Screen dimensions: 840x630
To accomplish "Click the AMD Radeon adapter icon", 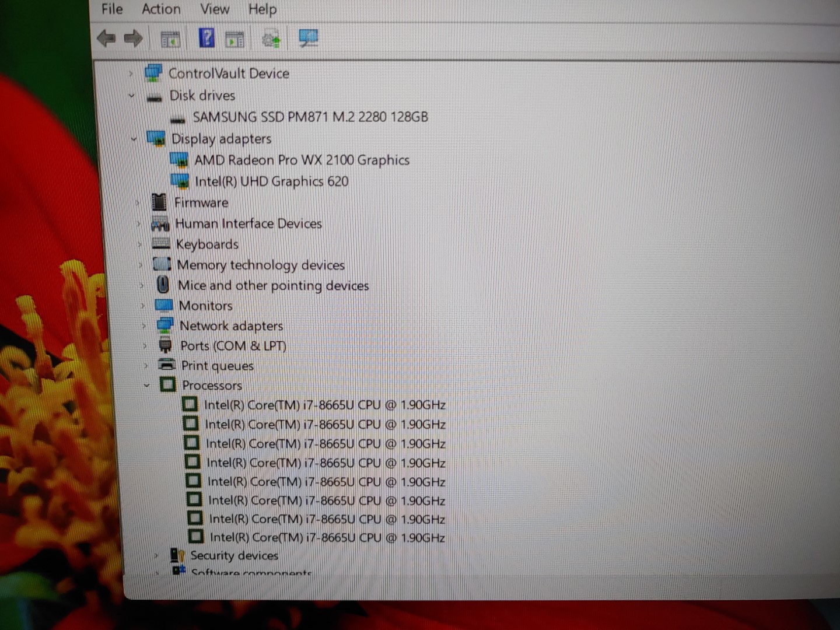I will click(x=179, y=159).
